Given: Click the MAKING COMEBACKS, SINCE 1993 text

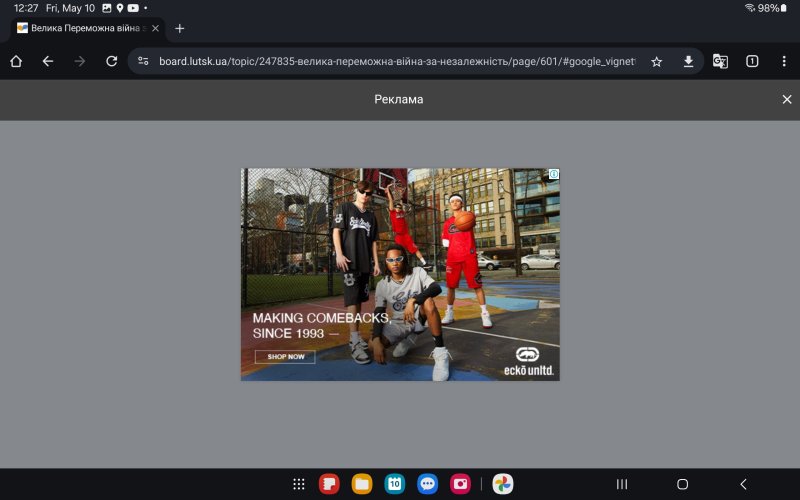Looking at the screenshot, I should (x=321, y=326).
